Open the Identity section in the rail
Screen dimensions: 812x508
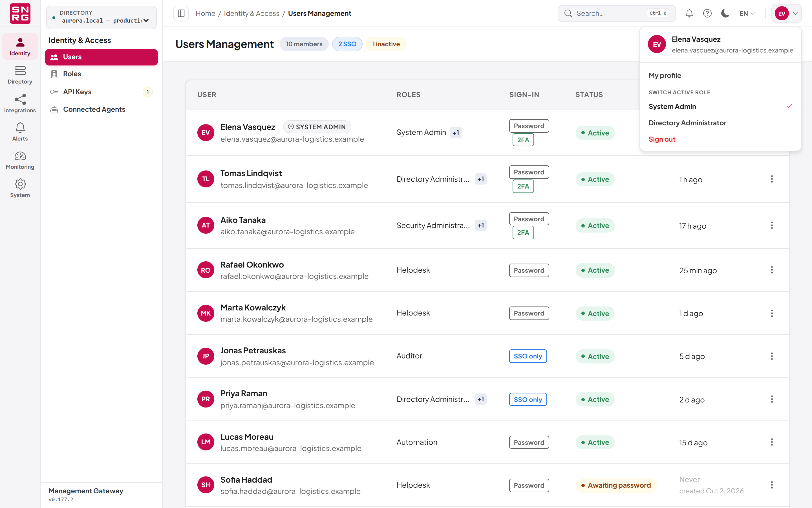click(x=20, y=46)
